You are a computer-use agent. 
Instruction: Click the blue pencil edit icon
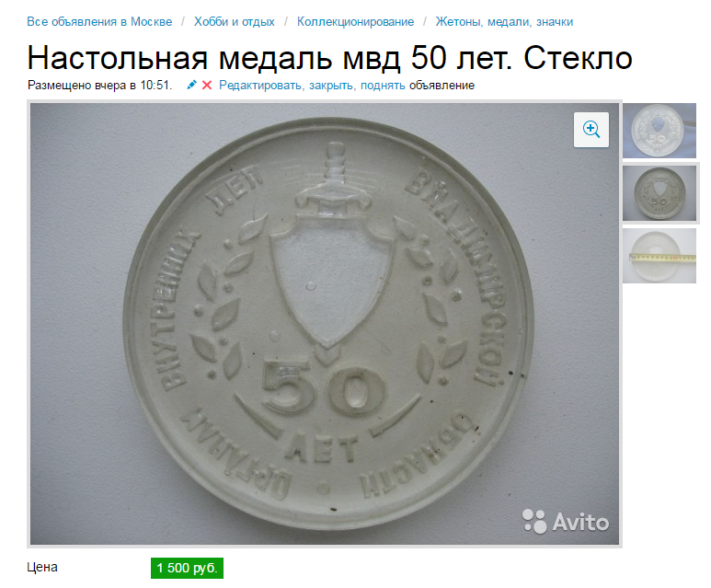(x=192, y=85)
